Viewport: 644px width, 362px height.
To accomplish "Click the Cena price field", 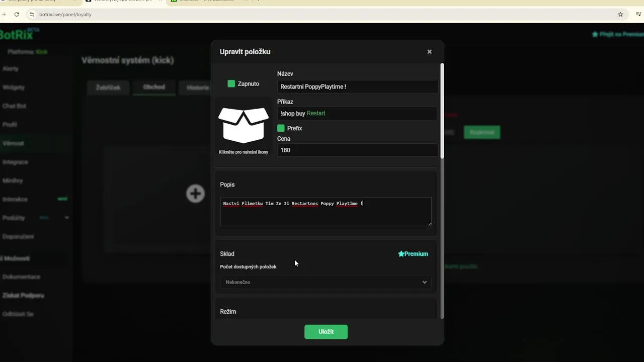I will tap(357, 150).
